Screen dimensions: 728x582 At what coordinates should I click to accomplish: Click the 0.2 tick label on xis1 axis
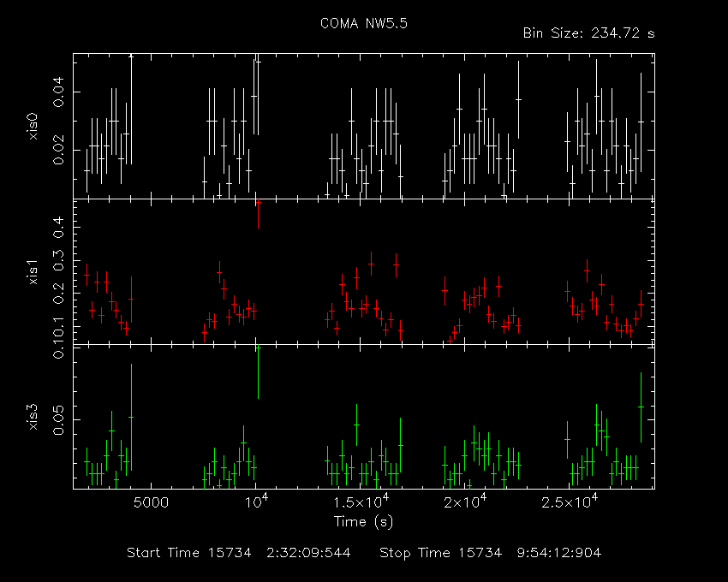tap(59, 294)
